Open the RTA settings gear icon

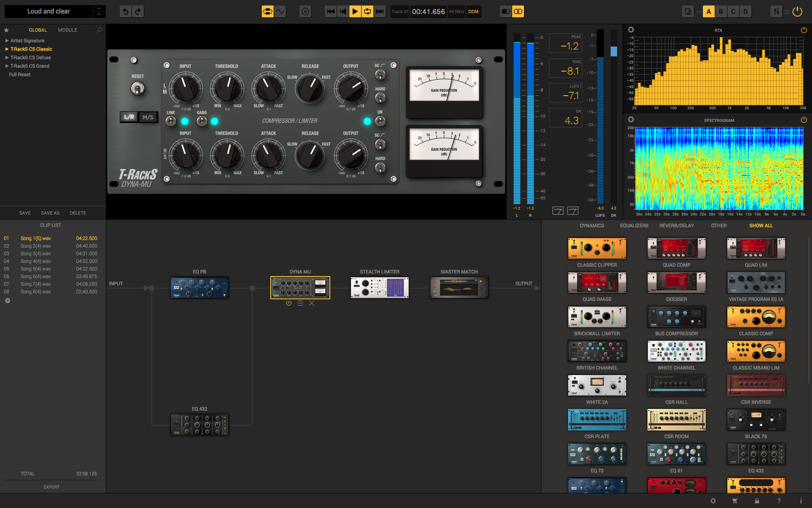click(631, 30)
